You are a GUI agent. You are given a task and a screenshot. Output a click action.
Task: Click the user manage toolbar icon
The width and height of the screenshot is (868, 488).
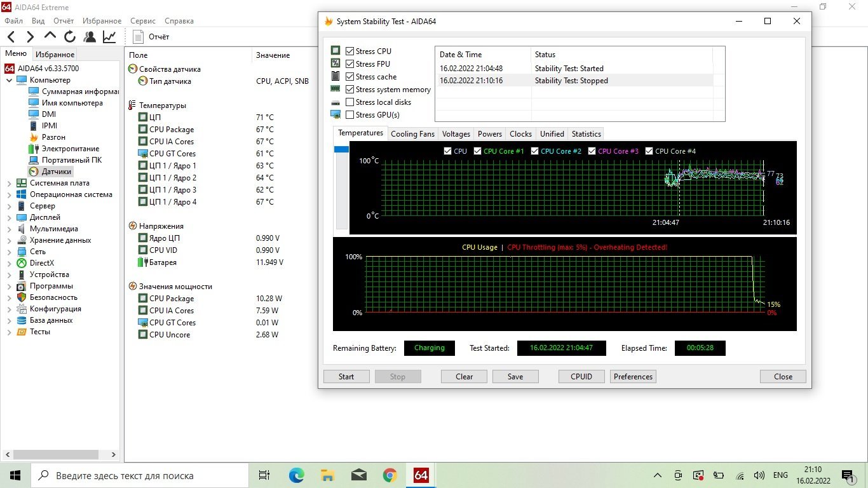coord(90,37)
